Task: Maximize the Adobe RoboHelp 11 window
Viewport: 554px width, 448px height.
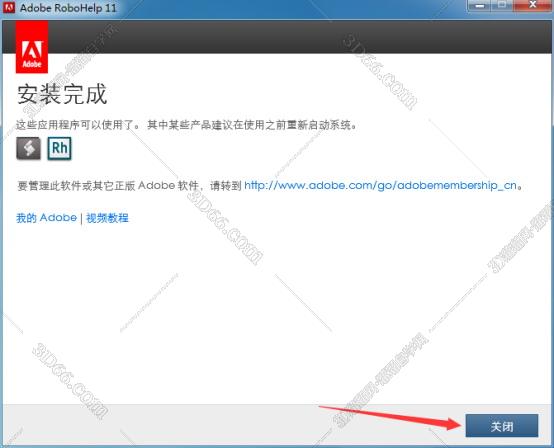Action: 502,6
